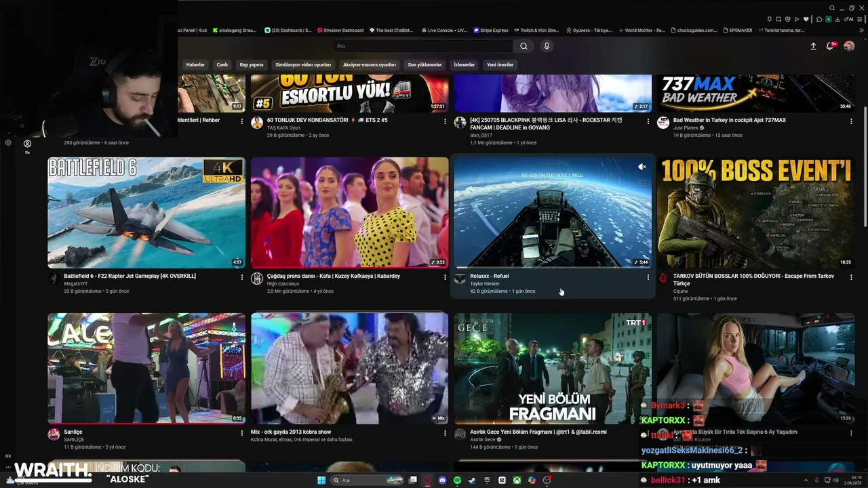Viewport: 868px width, 488px height.
Task: Click the TAŞ KAFA Oyun channel avatar
Action: pos(257,123)
